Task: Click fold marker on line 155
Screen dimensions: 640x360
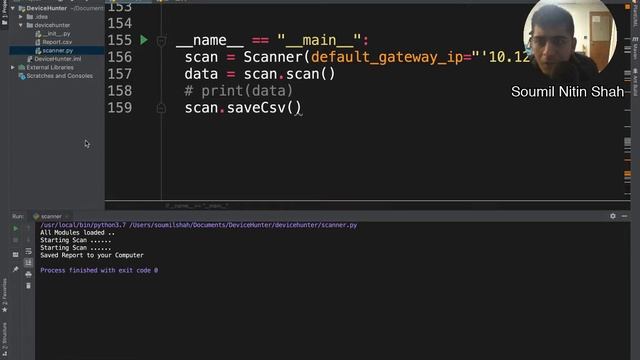Action: tap(161, 41)
